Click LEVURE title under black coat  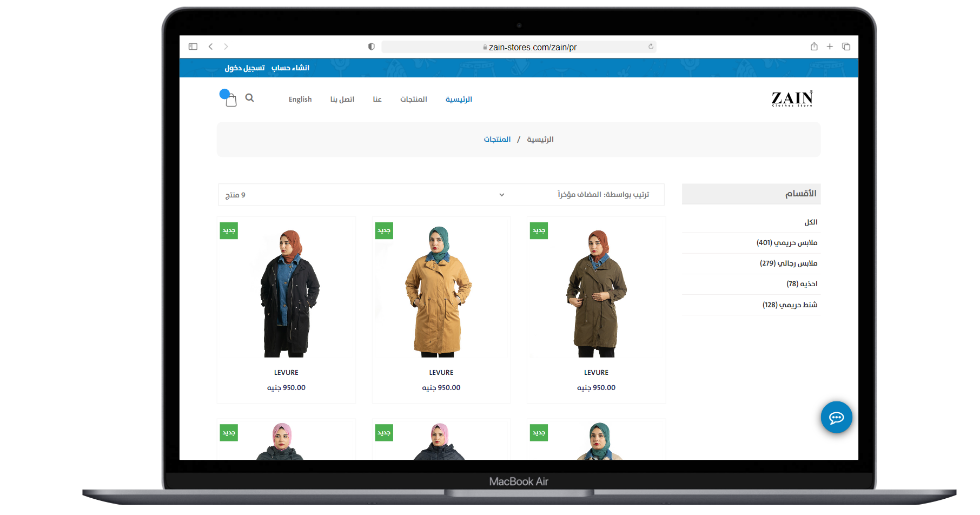286,373
